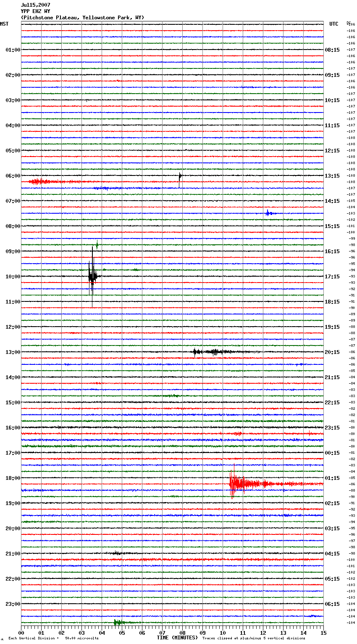Click the "MST" column header
The height and width of the screenshot is (644, 357).
[x=4, y=24]
